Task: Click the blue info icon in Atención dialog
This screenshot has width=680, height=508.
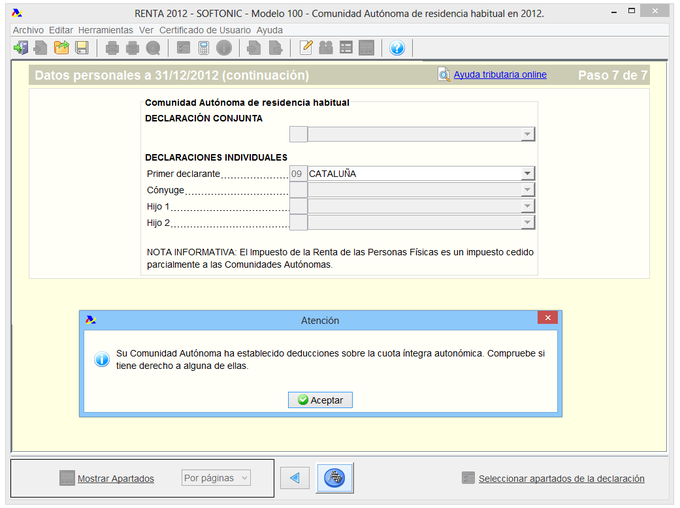Action: [102, 360]
